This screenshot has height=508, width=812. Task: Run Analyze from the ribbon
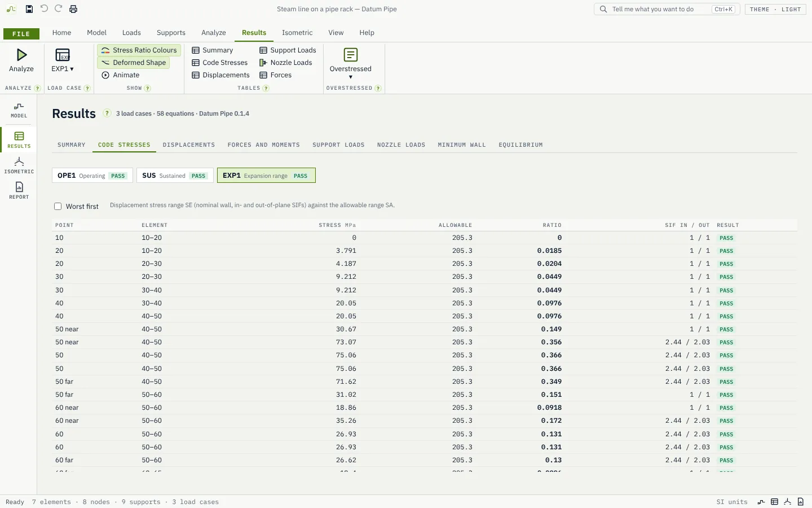(21, 60)
